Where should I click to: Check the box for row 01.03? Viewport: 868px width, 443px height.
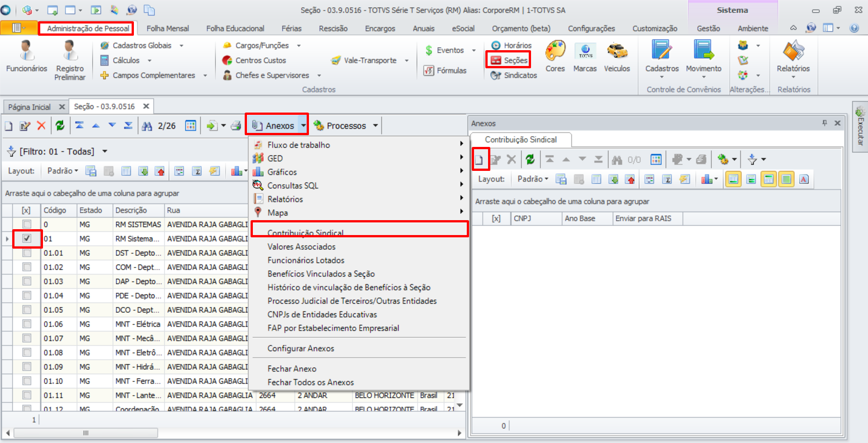click(x=27, y=281)
